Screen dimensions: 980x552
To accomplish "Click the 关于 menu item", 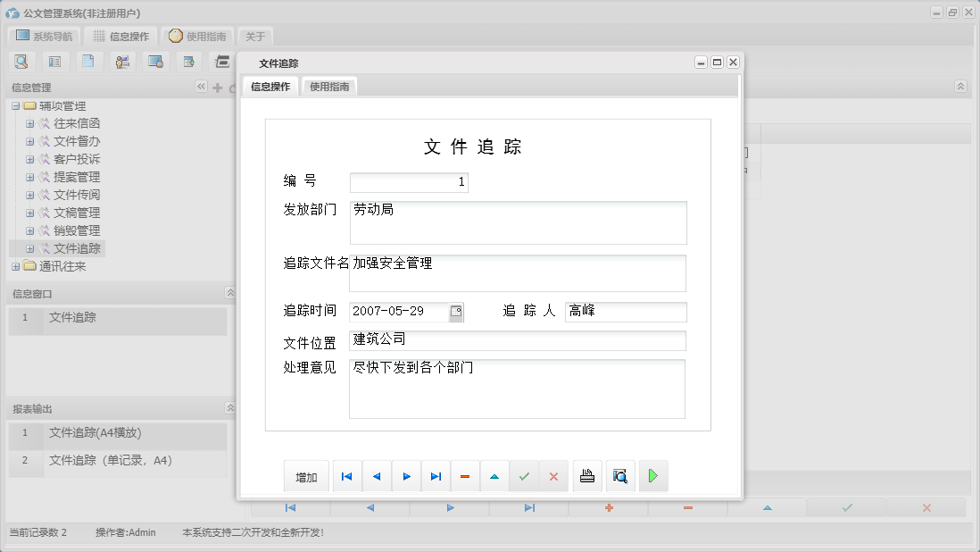I will click(253, 36).
